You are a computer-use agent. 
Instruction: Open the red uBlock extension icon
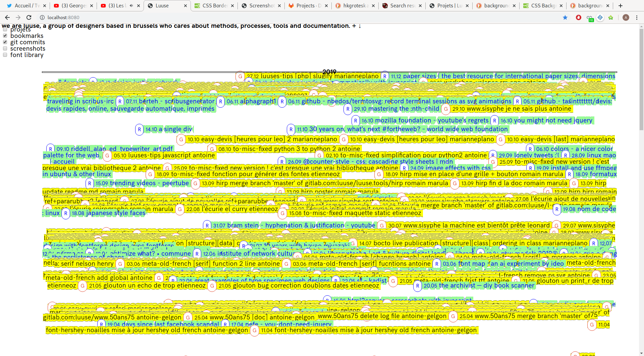tap(579, 17)
